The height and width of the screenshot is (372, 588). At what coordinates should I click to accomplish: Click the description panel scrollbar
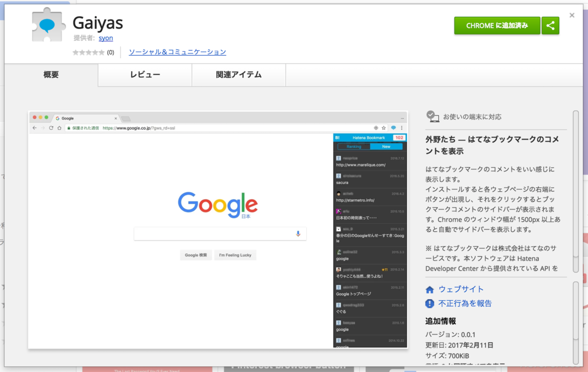point(575,191)
